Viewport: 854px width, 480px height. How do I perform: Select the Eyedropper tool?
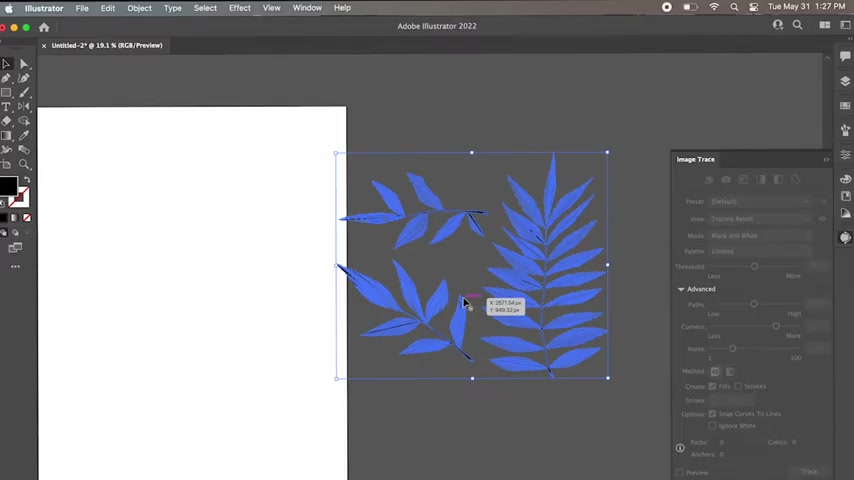tap(24, 136)
